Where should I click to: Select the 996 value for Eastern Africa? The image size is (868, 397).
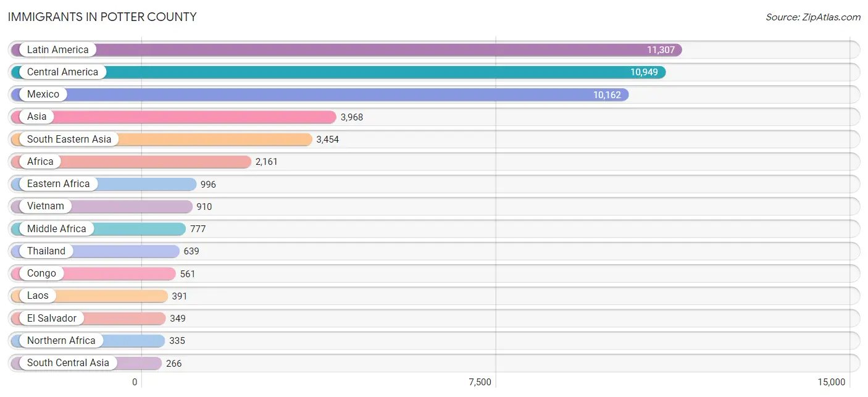coord(208,185)
